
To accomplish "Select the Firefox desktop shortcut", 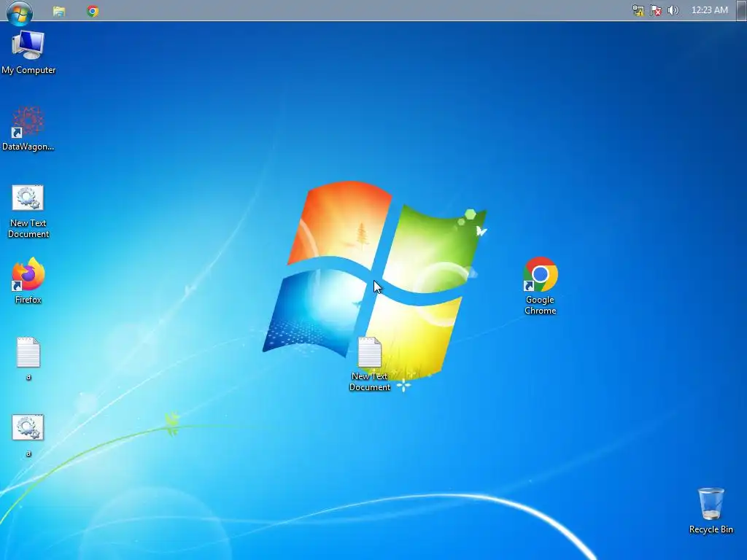I will tap(28, 281).
